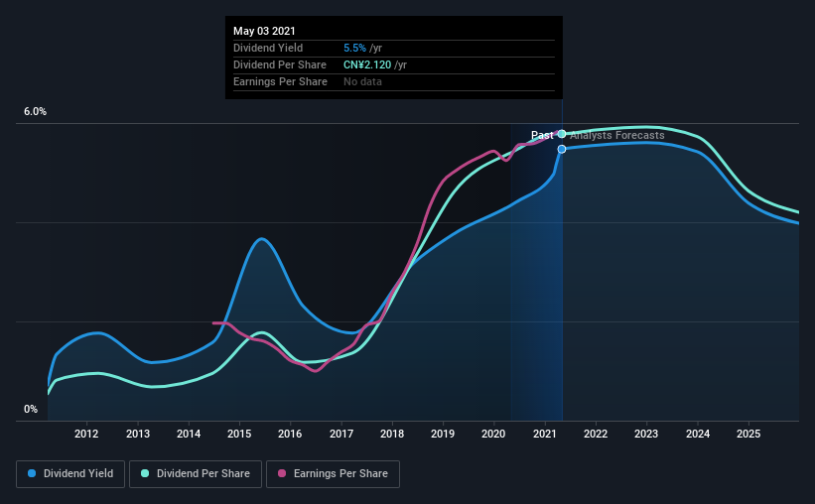Click the CN¥2.120 dividend per share value
Viewport: 815px width, 504px height.
coord(367,64)
